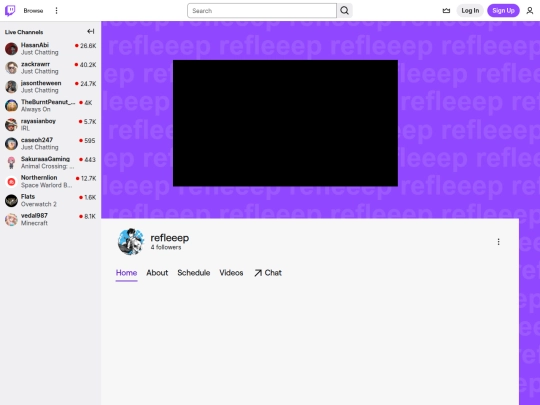Click rayasianboy avatar icon

[x=11, y=125]
